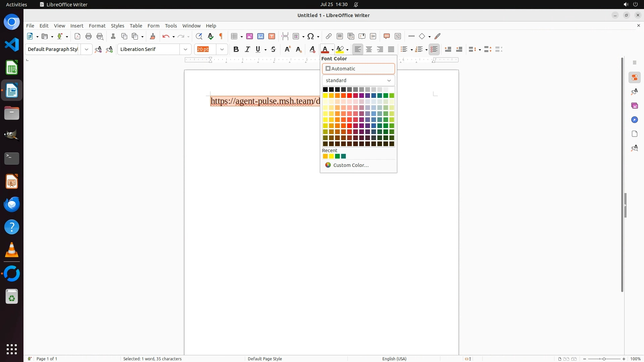Viewport: 644px width, 362px height.
Task: Click the Insert Hyperlink toolbar icon
Action: tap(329, 36)
